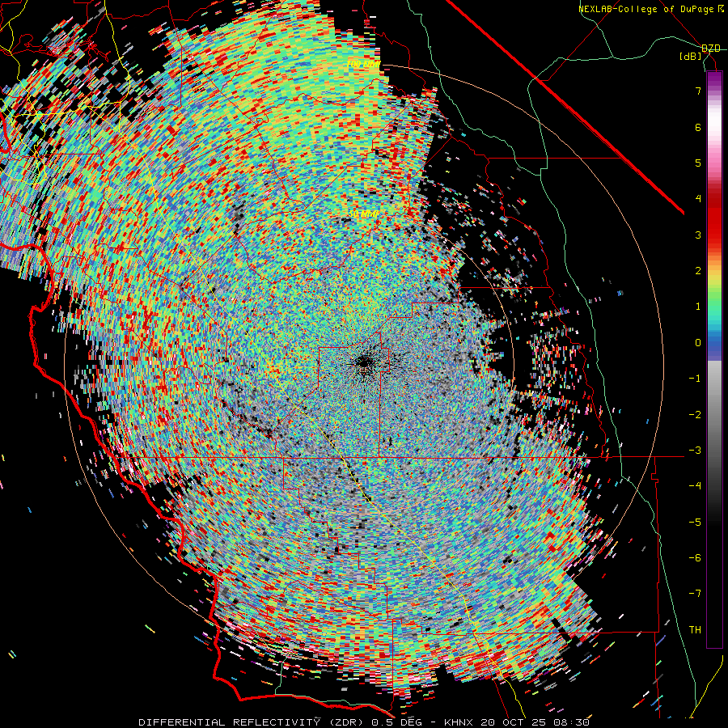
Task: Click the "-5" value on the color scale
Action: 695,522
